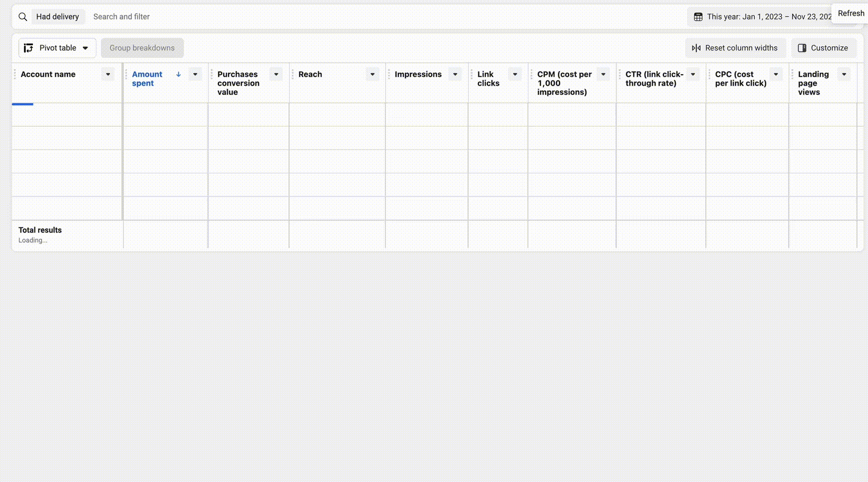Open the Account name column dropdown

point(108,74)
